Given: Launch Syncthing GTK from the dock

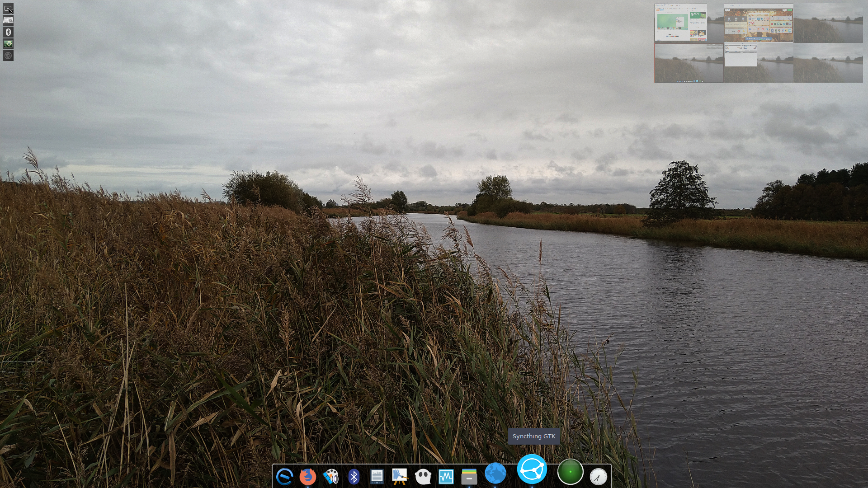Looking at the screenshot, I should (x=533, y=471).
